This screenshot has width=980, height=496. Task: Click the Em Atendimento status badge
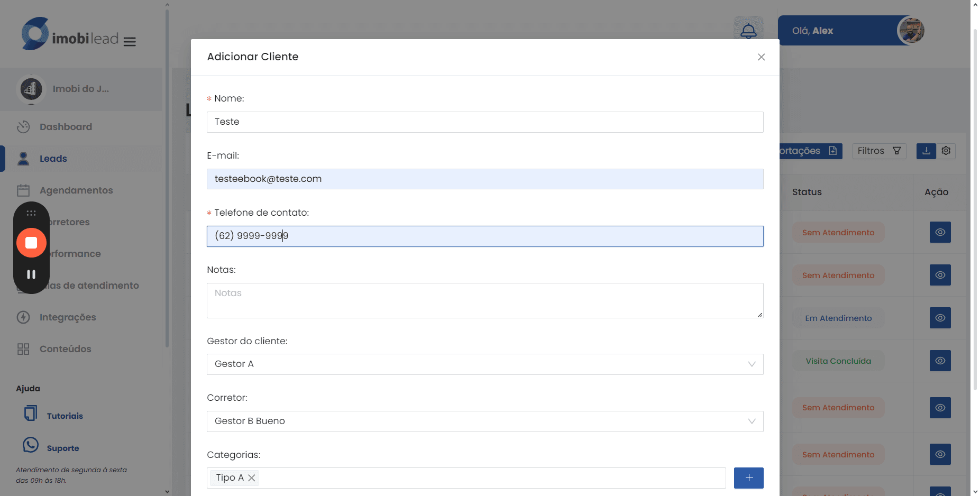tap(838, 318)
